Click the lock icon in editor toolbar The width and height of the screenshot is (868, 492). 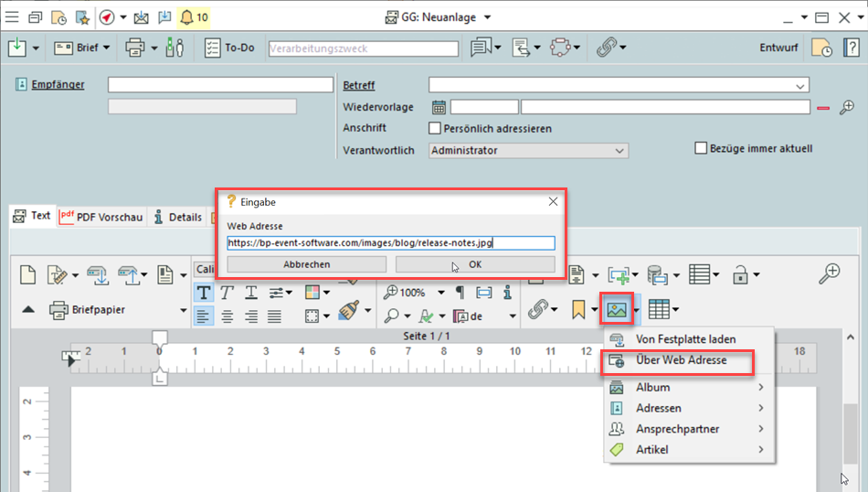(x=741, y=273)
